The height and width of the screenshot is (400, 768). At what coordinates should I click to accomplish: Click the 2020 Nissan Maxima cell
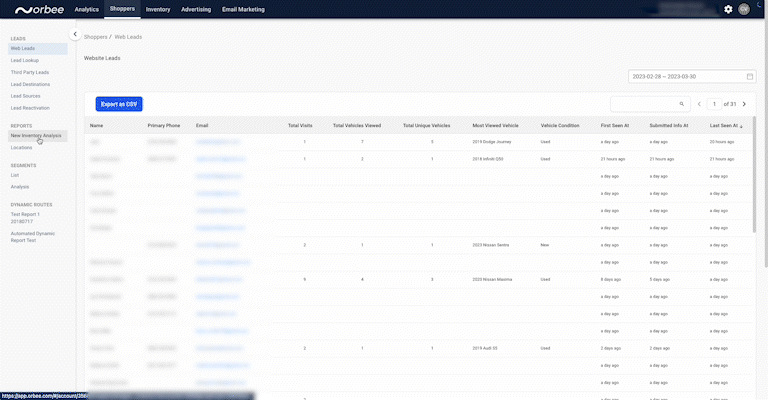[492, 280]
